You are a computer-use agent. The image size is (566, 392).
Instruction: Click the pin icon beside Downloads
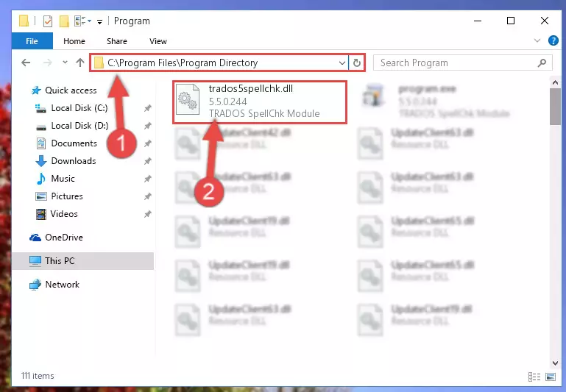(148, 161)
